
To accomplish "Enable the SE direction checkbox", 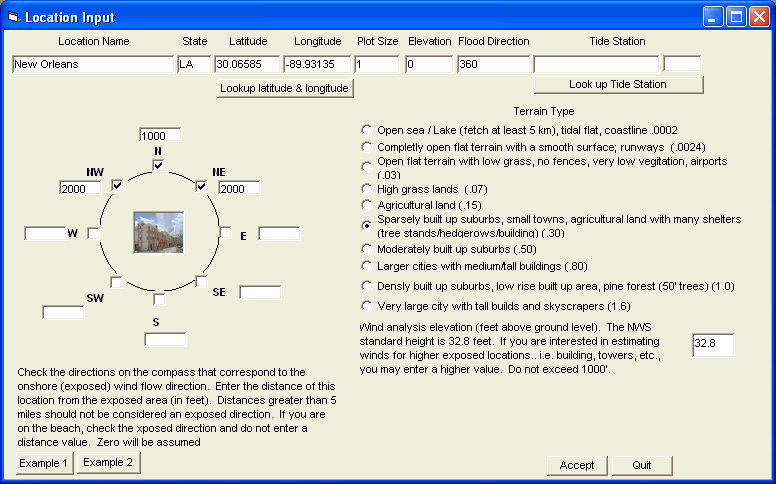I will 201,282.
